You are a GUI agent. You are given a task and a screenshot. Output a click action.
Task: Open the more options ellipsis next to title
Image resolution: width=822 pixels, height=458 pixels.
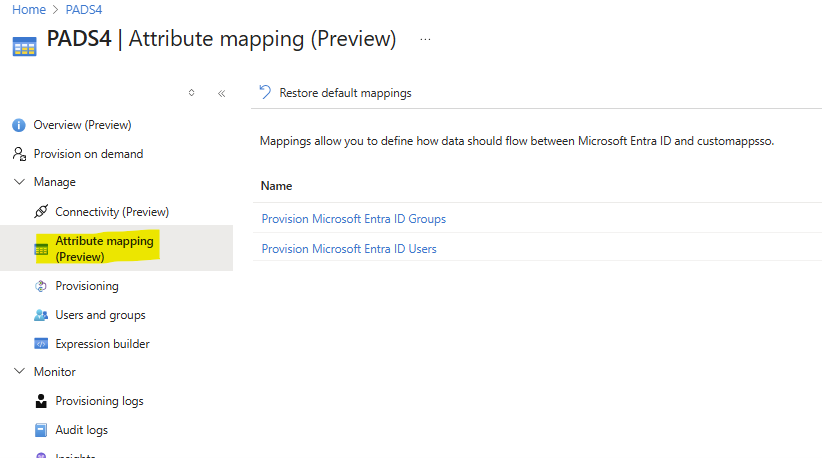pyautogui.click(x=425, y=39)
